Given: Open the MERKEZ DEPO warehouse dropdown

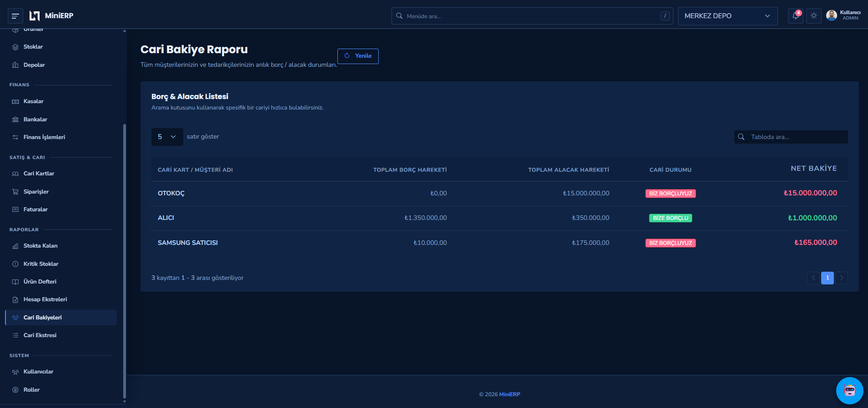Looking at the screenshot, I should tap(728, 16).
